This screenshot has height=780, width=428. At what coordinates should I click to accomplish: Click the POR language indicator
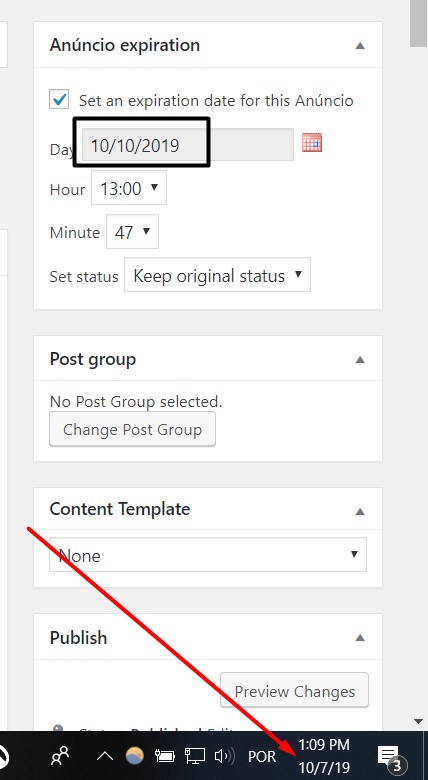(262, 757)
